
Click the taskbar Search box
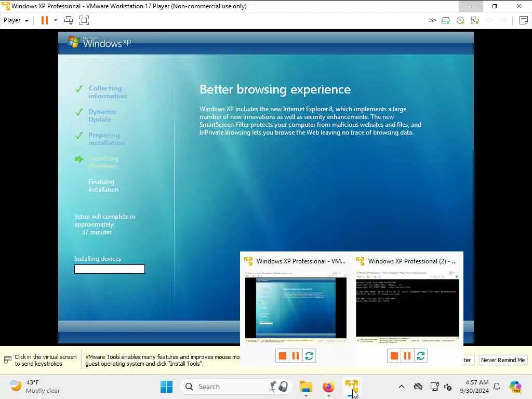pyautogui.click(x=236, y=387)
